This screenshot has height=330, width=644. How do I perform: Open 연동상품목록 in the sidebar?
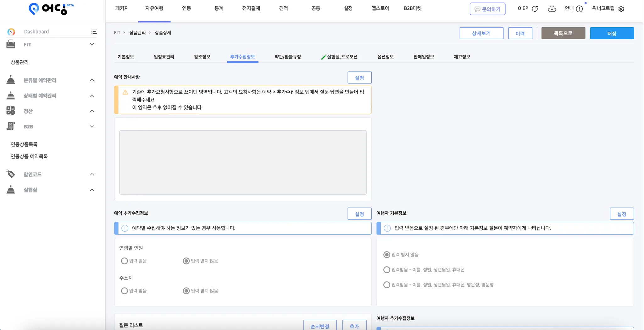click(x=24, y=144)
